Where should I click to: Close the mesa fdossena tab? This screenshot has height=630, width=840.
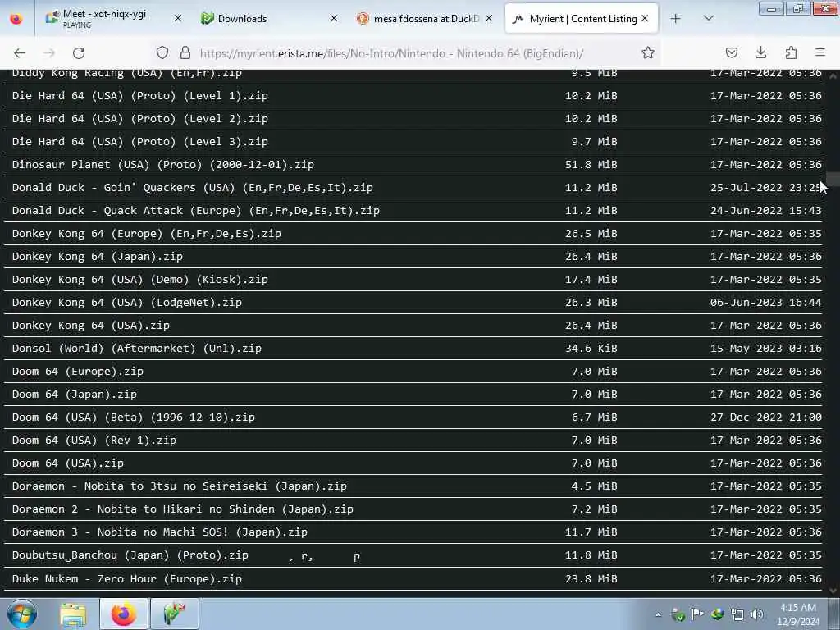coord(489,19)
